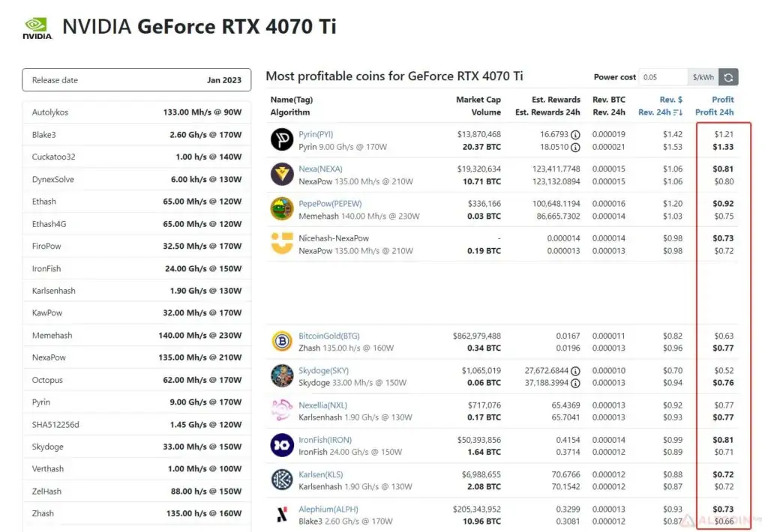The image size is (768, 532).
Task: Open the Karlsen(KLS) coin link
Action: coord(321,475)
